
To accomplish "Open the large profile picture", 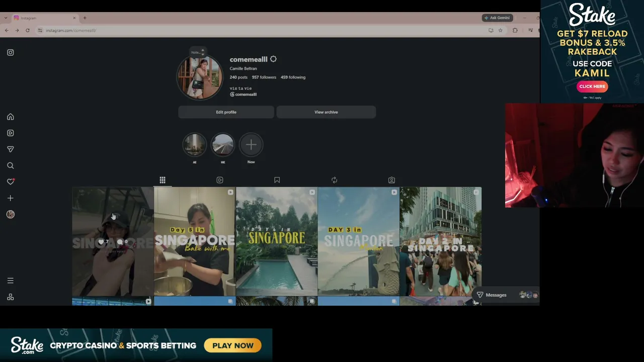I will [200, 77].
